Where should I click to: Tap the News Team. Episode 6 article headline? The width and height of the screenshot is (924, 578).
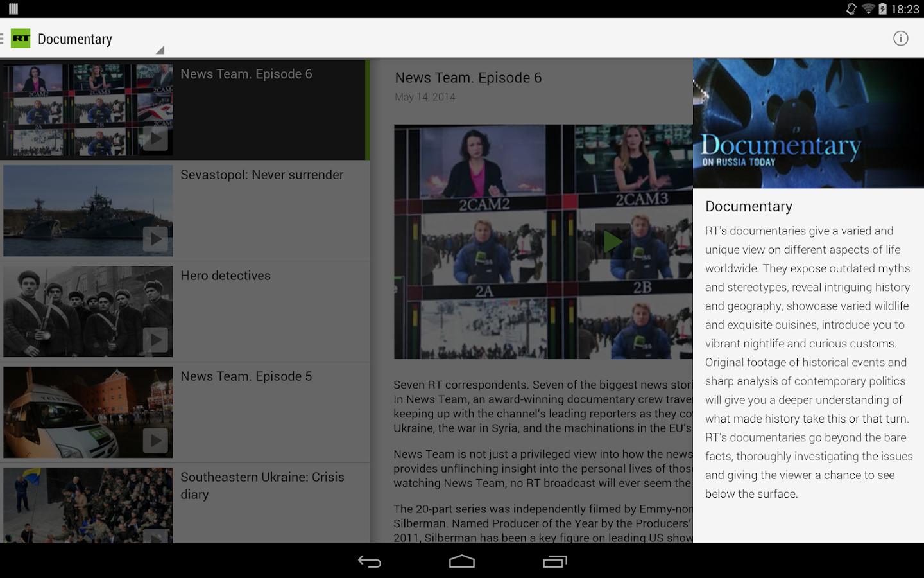point(468,78)
